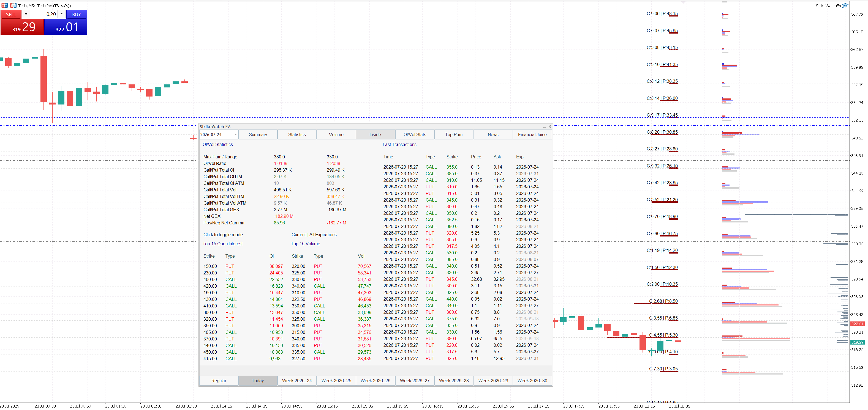Image resolution: width=868 pixels, height=410 pixels.
Task: Minimize the StrikeWatch EA panel
Action: click(544, 127)
